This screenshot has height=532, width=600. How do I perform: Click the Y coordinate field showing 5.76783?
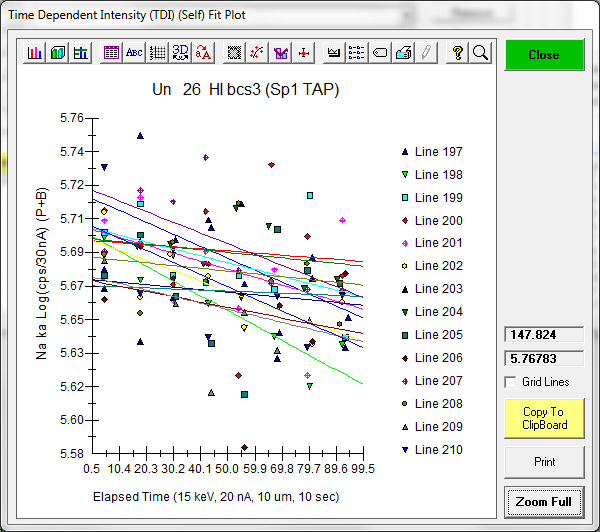[x=543, y=357]
